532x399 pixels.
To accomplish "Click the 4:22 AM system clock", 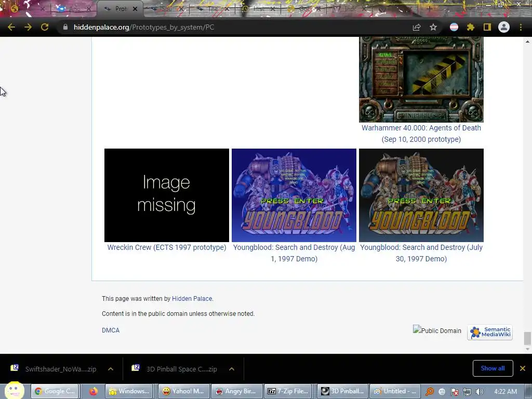I will [x=506, y=392].
